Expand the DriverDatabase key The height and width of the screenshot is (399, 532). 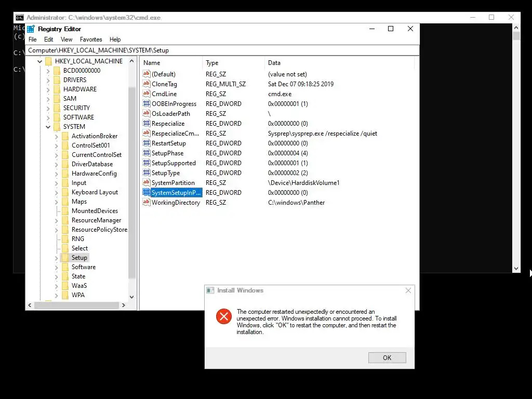tap(56, 164)
